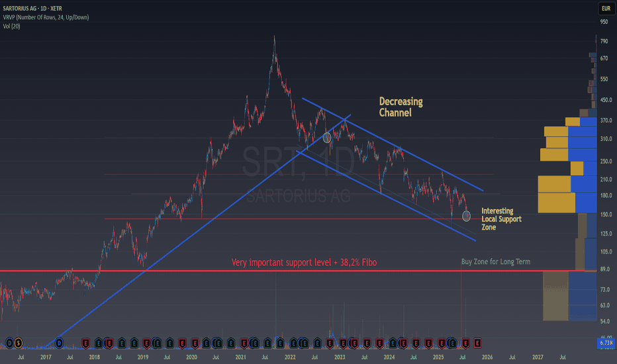Select the long blue rising trendline

(197, 230)
